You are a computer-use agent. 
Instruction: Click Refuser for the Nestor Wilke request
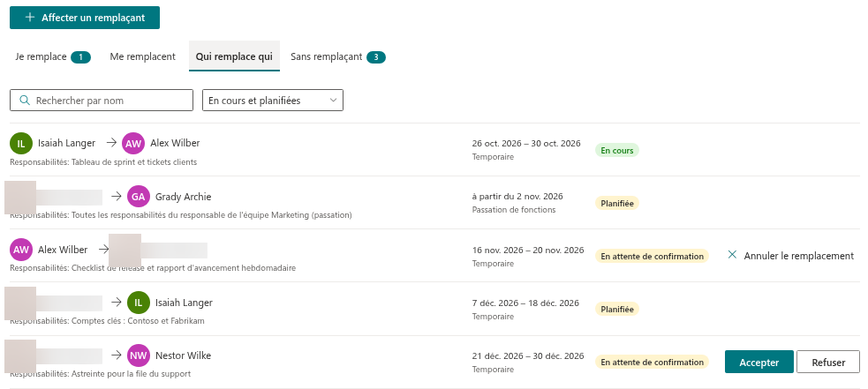[828, 362]
